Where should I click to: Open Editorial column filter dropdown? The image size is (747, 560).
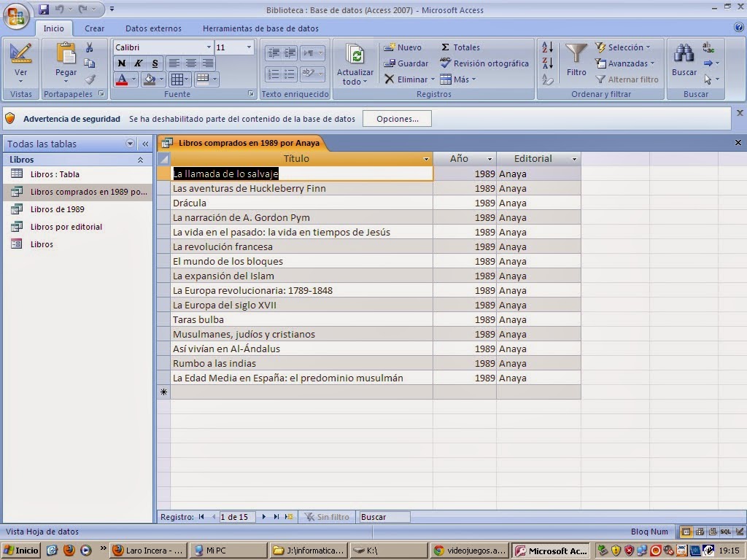574,159
